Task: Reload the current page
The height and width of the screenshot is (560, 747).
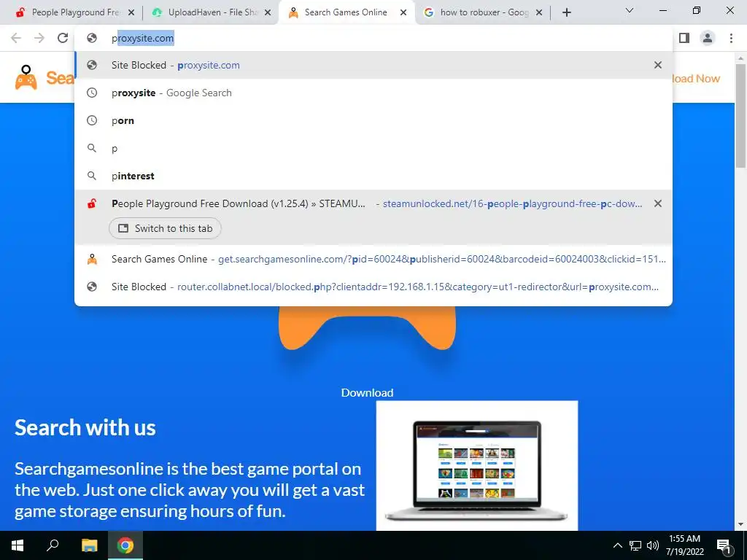Action: coord(63,38)
